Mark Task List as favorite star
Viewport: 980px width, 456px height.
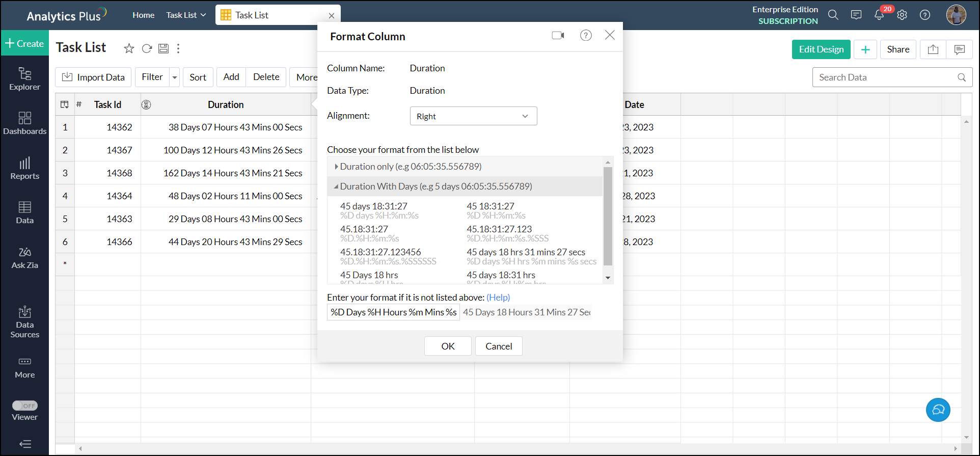coord(129,48)
